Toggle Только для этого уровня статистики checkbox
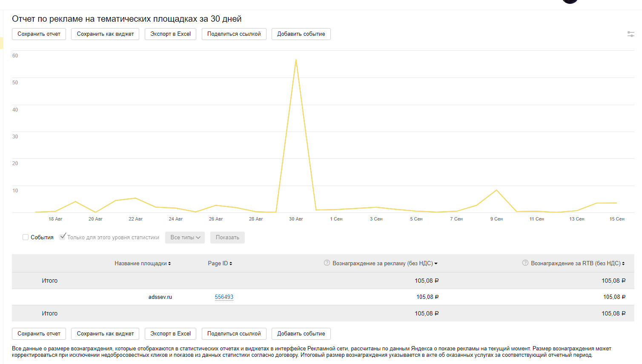The height and width of the screenshot is (364, 642). pyautogui.click(x=63, y=237)
